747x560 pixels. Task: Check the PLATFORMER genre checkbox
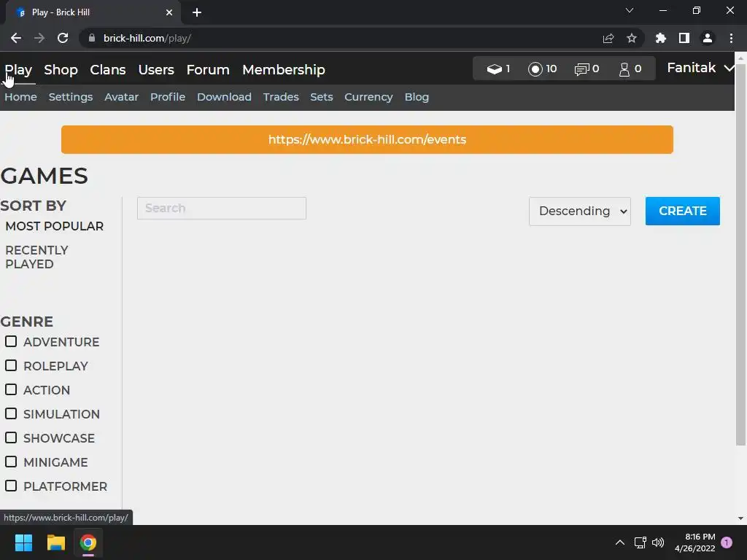pyautogui.click(x=11, y=486)
